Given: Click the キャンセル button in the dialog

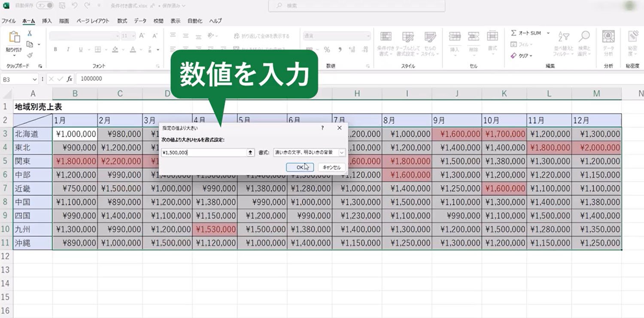Looking at the screenshot, I should 331,167.
